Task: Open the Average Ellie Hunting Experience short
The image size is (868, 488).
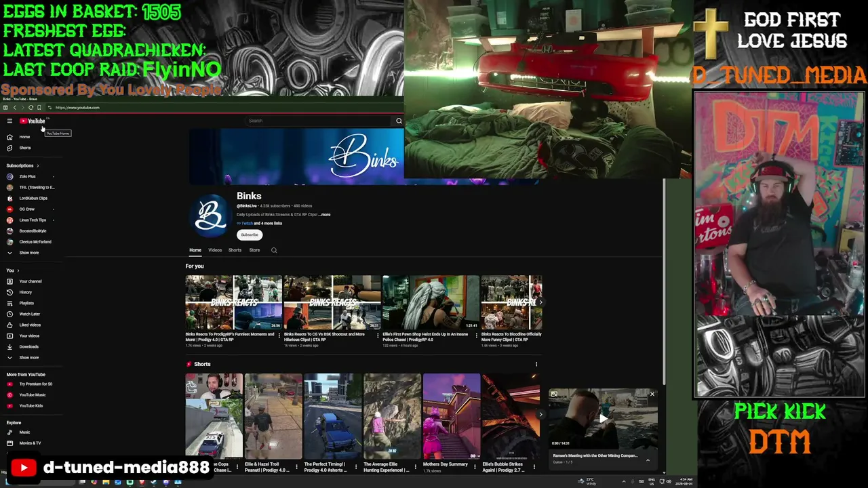Action: click(392, 415)
